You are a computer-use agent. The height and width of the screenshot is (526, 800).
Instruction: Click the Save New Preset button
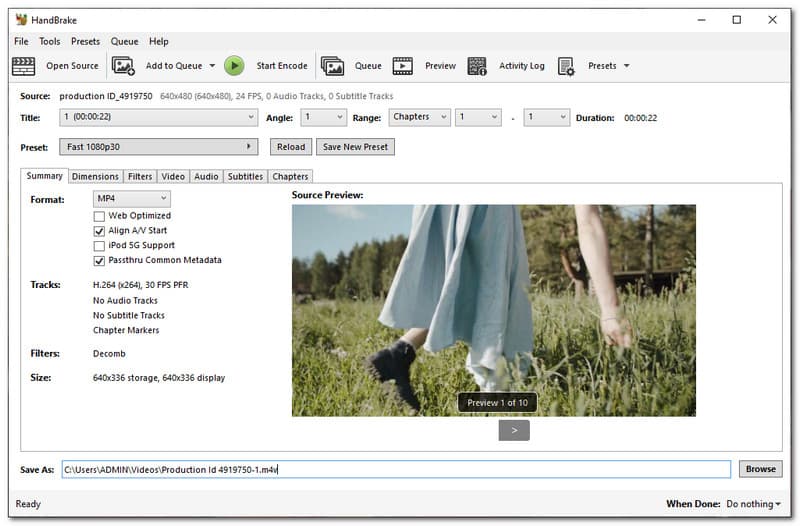coord(355,147)
